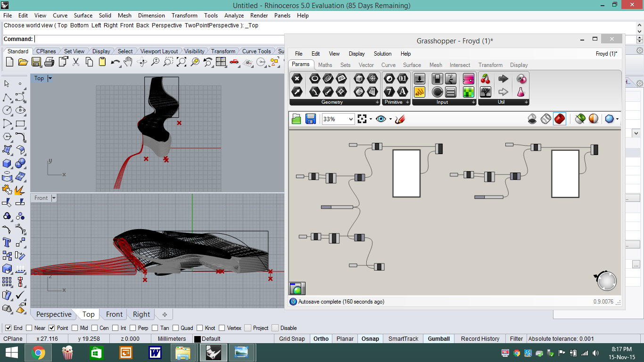
Task: Toggle Grid Snap in status bar
Action: point(292,338)
